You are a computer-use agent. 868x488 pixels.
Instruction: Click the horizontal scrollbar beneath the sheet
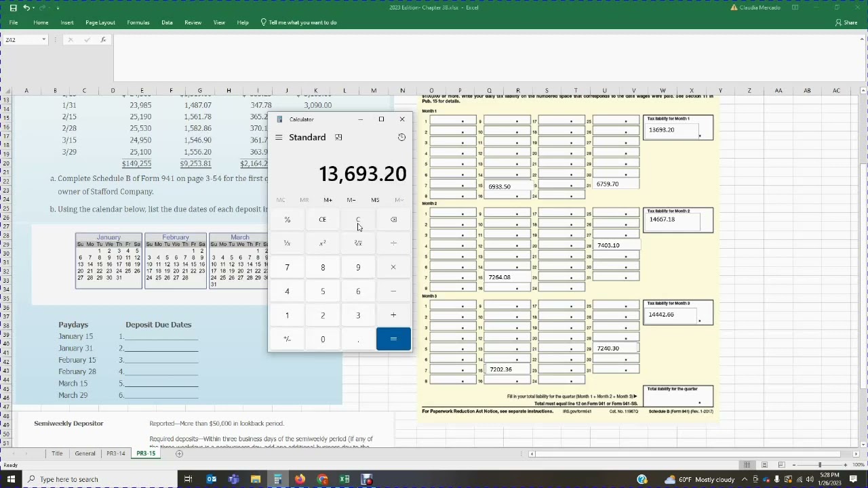coord(686,453)
